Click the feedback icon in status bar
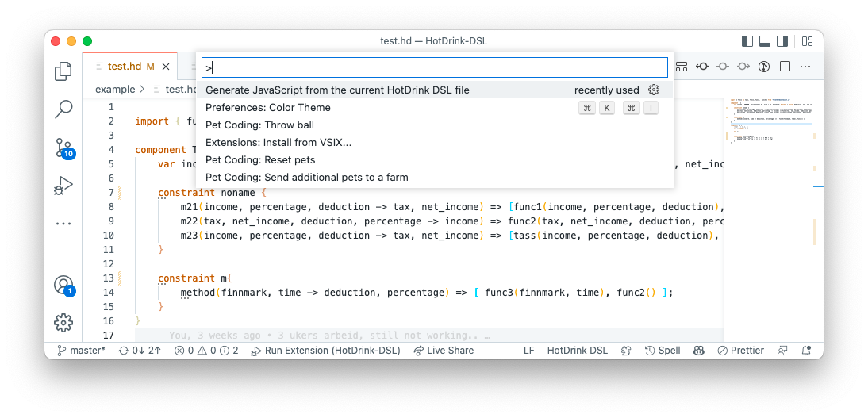Viewport: 868px width, 418px height. tap(783, 351)
